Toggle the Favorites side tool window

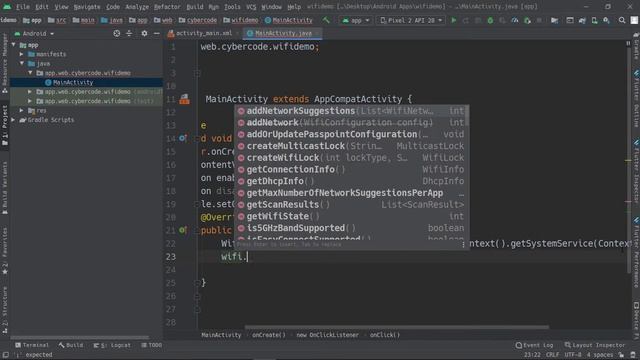[x=4, y=251]
